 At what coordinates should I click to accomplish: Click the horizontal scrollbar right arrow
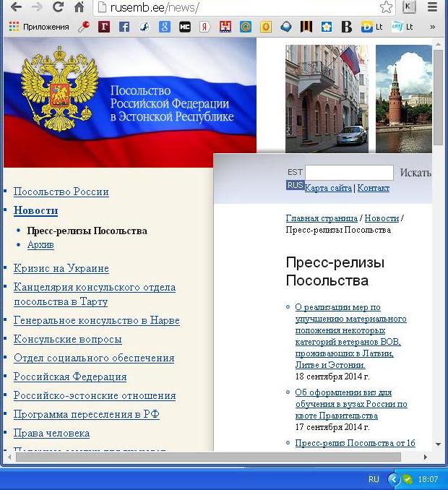pyautogui.click(x=426, y=457)
